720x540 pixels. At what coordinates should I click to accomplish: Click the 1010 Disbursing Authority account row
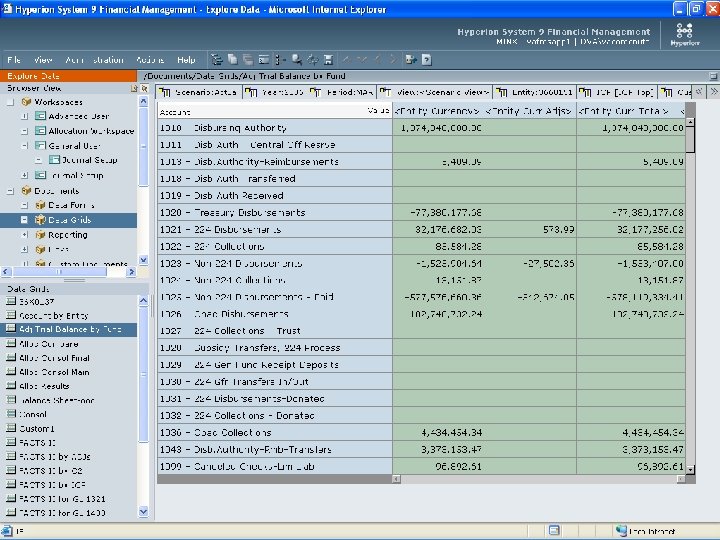275,128
